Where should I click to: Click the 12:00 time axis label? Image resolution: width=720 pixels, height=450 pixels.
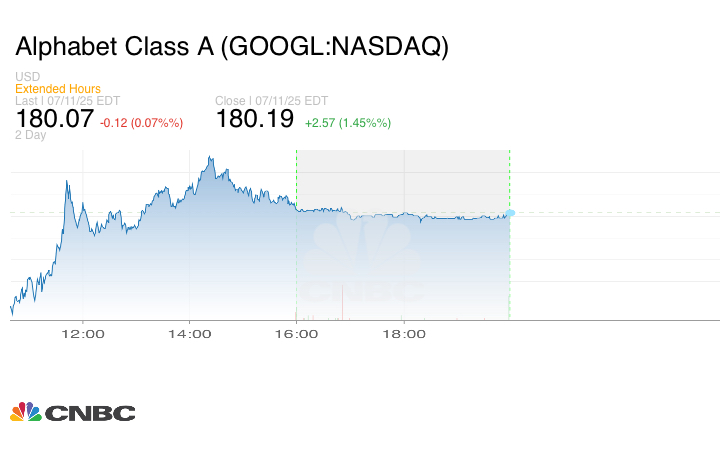click(x=82, y=334)
